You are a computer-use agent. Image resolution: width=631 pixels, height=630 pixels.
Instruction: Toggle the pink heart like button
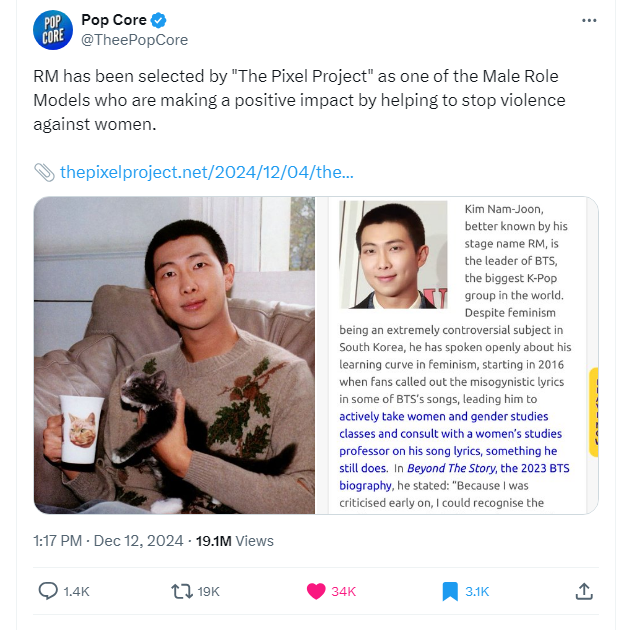[316, 591]
